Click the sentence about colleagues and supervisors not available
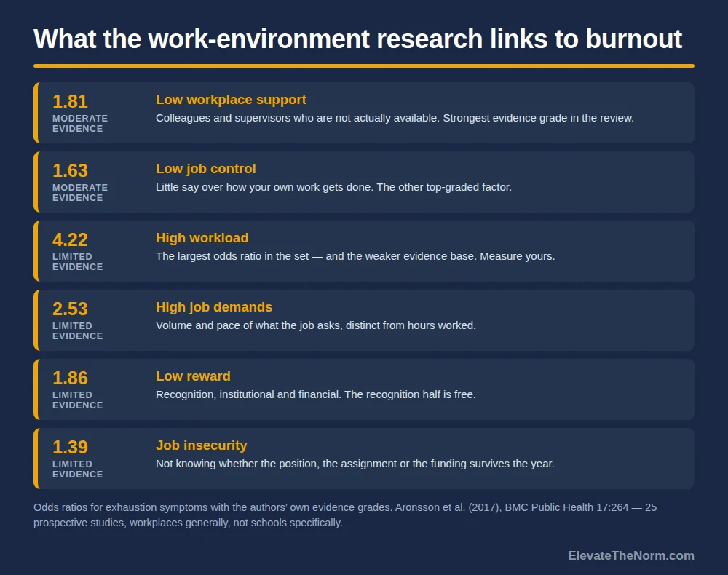 [395, 118]
